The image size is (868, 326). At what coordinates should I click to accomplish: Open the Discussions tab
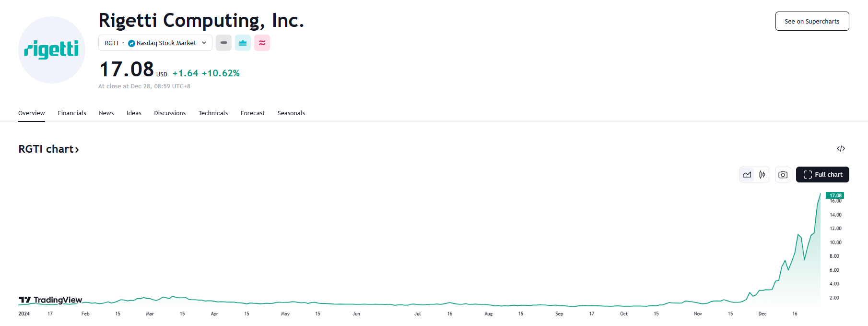point(170,113)
